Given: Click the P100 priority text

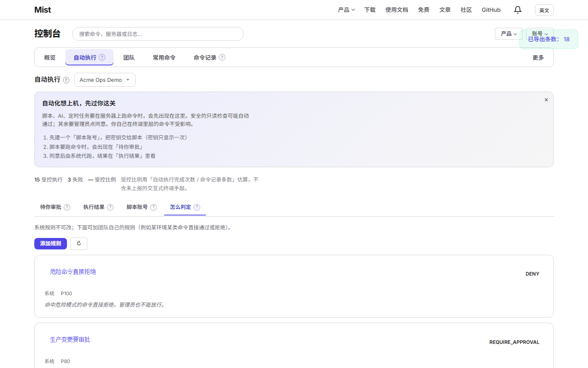Looking at the screenshot, I should point(67,294).
